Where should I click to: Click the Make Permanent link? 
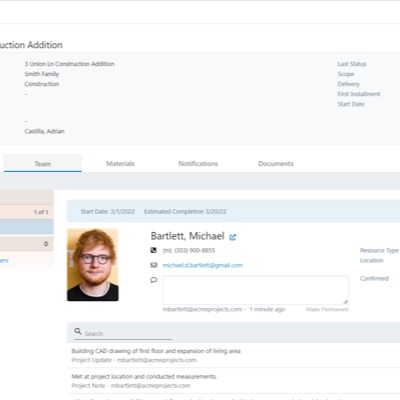coord(327,309)
